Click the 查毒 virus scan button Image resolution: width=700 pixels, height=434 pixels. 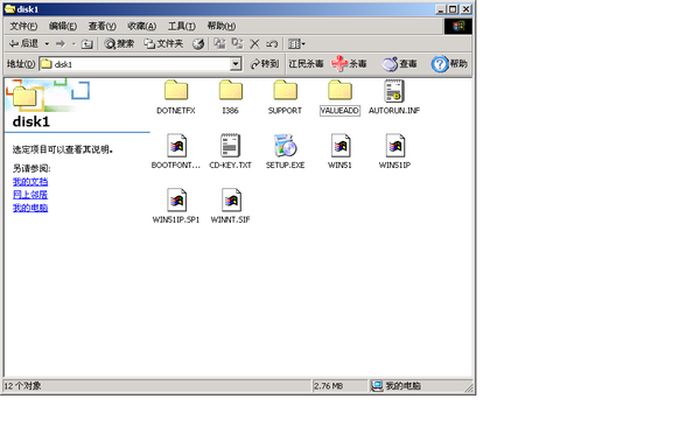click(x=399, y=64)
